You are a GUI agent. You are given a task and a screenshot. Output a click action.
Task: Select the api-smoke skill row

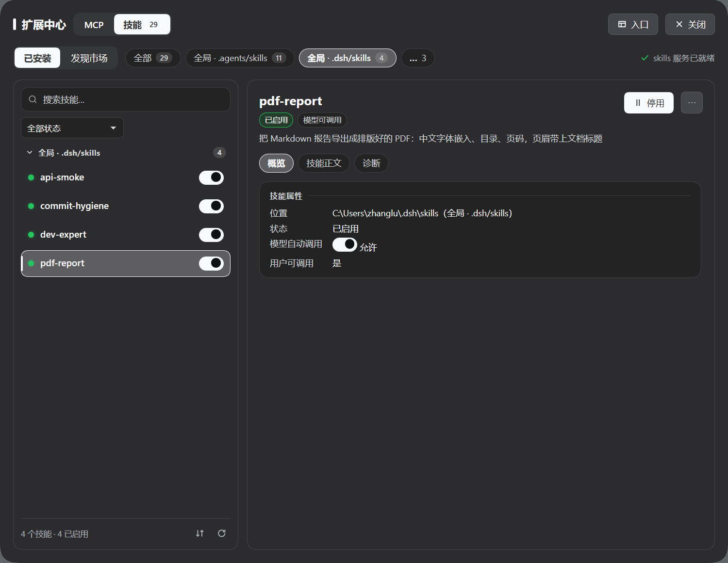126,177
